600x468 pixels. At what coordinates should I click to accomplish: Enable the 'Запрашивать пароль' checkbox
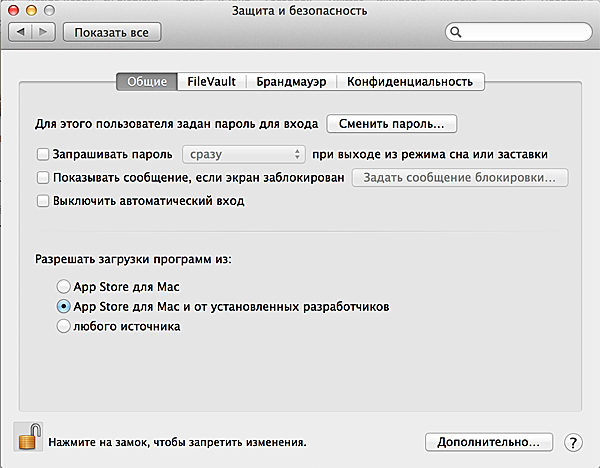[43, 155]
